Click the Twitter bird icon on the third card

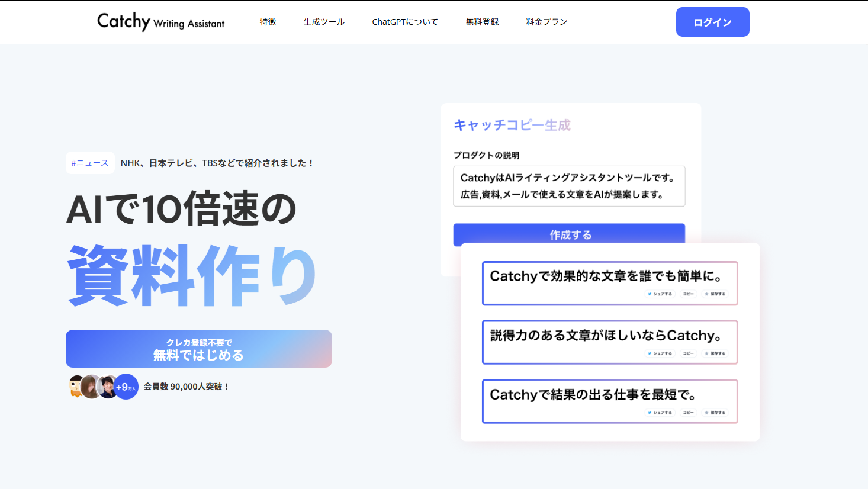[x=650, y=412]
